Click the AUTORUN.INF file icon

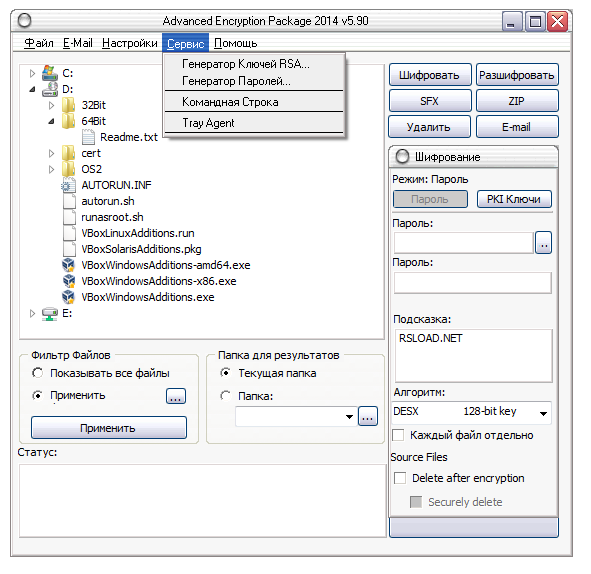pos(69,185)
